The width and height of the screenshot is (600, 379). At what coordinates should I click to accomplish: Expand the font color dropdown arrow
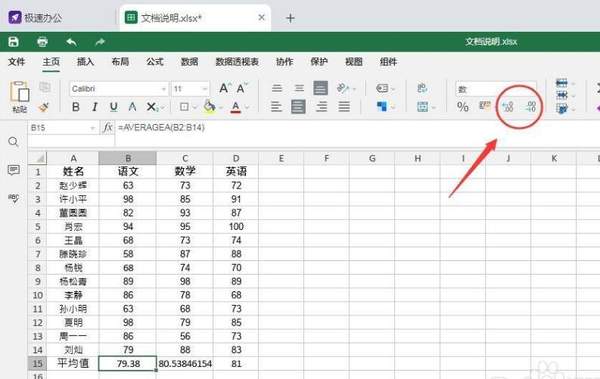(x=247, y=107)
